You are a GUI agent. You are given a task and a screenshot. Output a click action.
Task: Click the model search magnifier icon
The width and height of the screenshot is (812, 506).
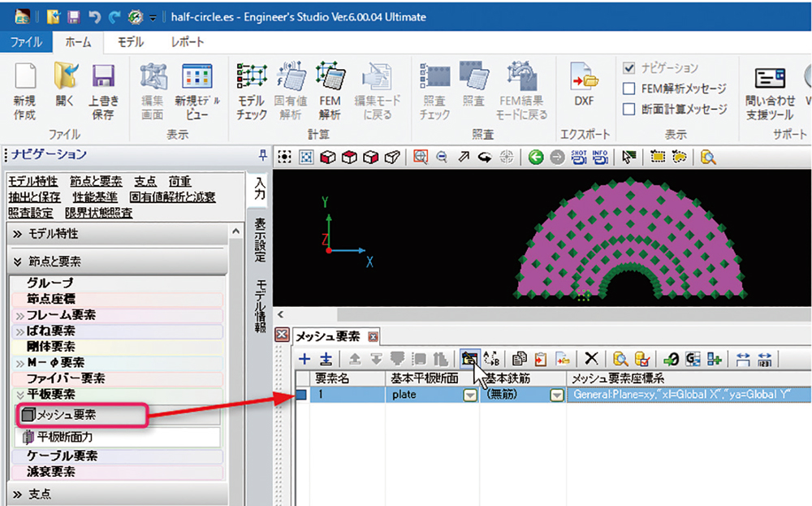pos(708,157)
